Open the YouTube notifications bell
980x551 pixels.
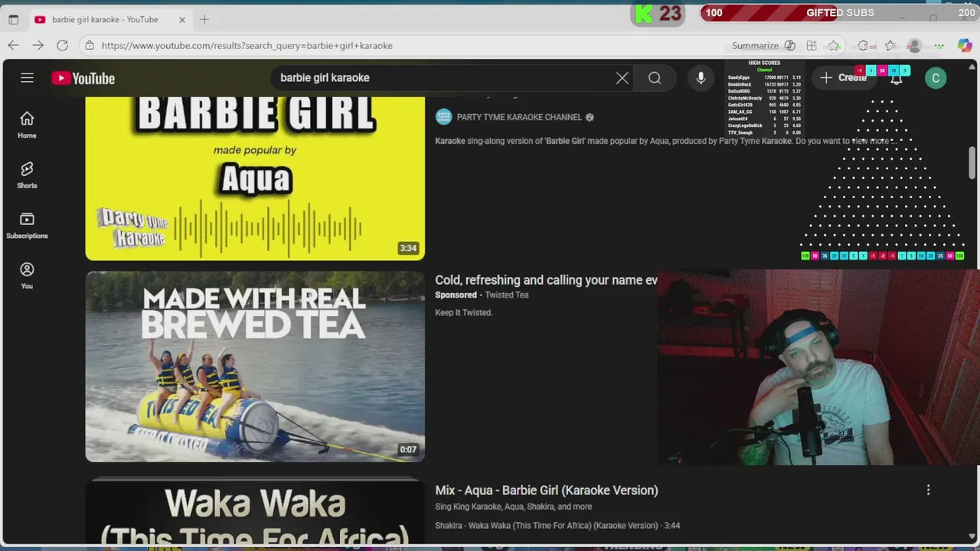tap(896, 78)
